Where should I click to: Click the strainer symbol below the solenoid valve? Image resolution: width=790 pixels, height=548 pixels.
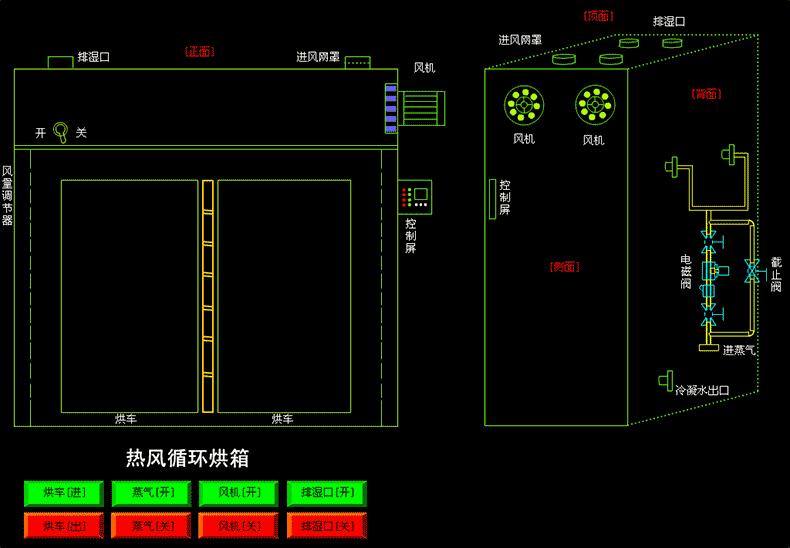[707, 291]
